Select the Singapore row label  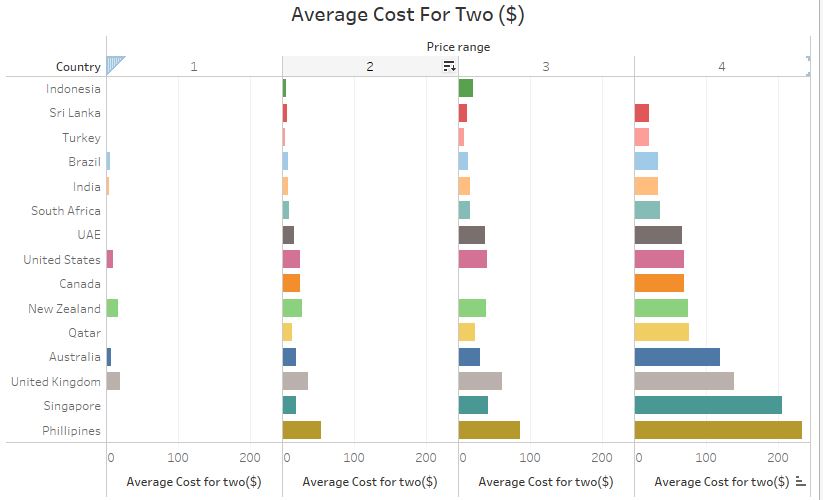coord(72,406)
